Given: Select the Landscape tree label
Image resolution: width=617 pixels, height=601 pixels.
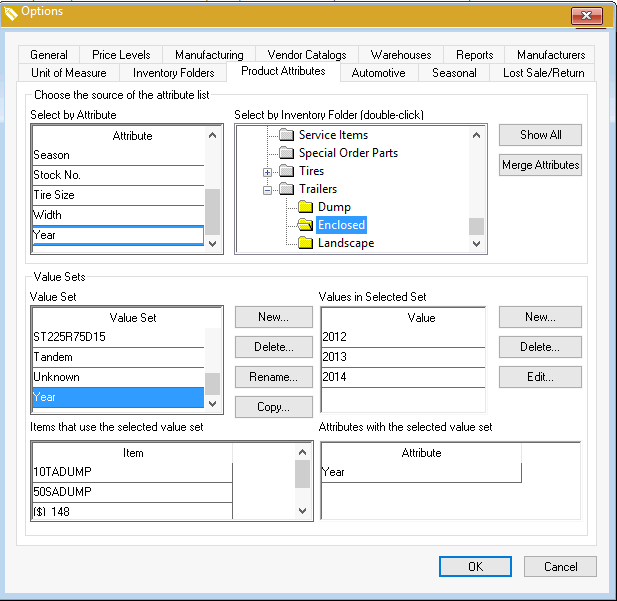Looking at the screenshot, I should pos(346,243).
